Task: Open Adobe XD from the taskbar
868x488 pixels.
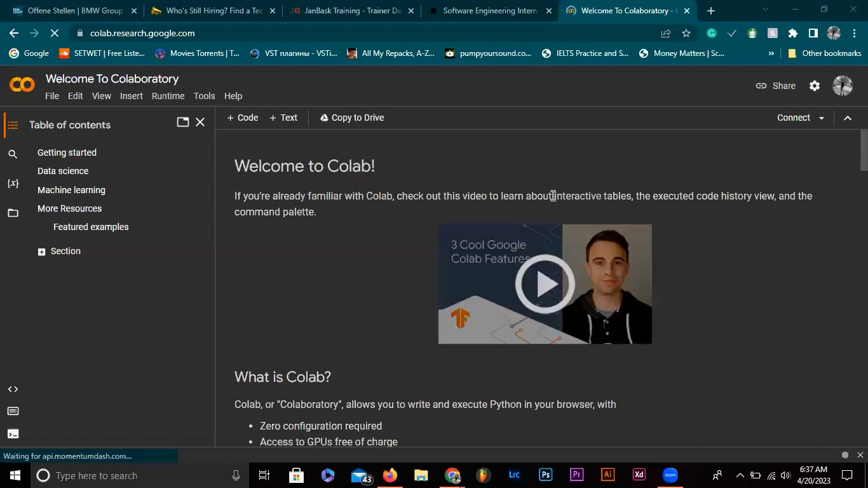Action: (x=639, y=475)
